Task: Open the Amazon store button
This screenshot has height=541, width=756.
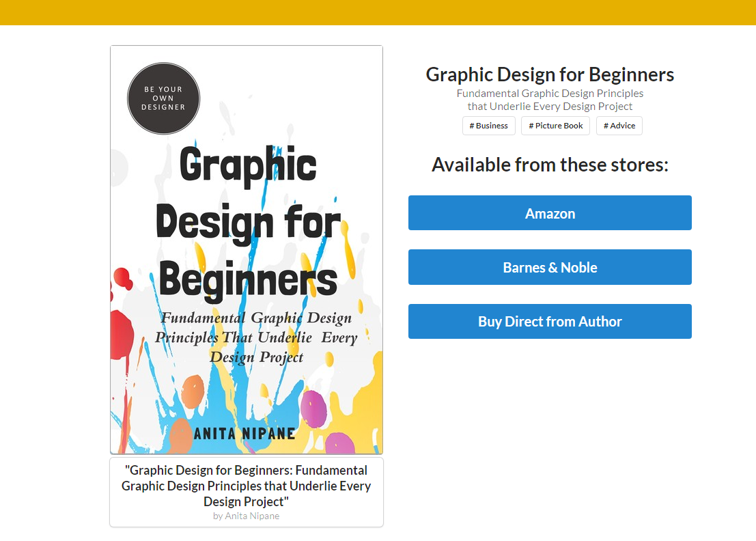Action: point(550,212)
